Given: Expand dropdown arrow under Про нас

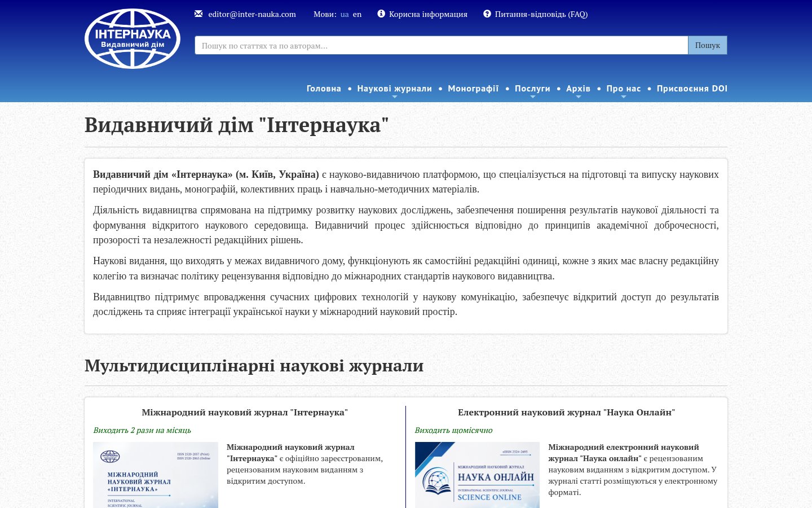Looking at the screenshot, I should [x=624, y=97].
